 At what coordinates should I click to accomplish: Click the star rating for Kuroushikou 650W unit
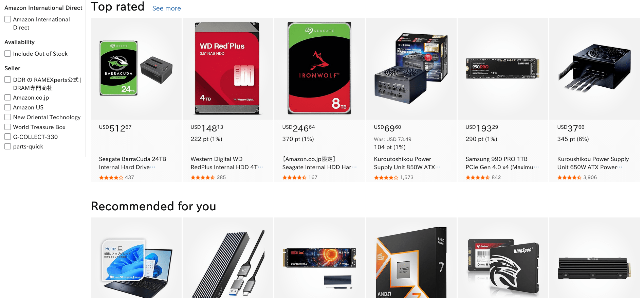569,177
